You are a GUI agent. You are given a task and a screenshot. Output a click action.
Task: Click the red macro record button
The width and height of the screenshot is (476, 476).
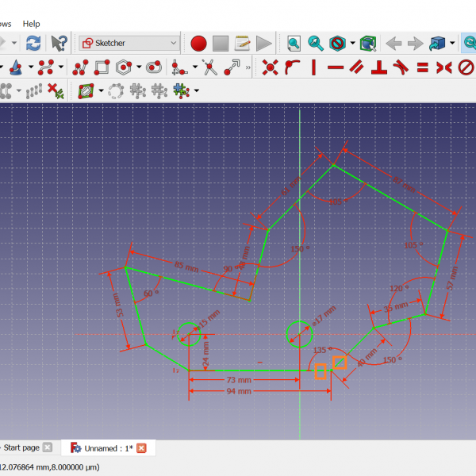pos(198,43)
